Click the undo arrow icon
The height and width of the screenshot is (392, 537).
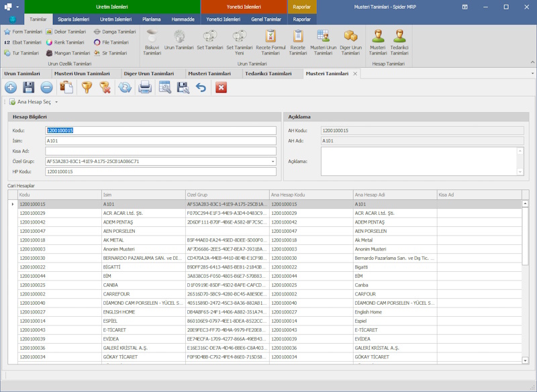[x=201, y=88]
